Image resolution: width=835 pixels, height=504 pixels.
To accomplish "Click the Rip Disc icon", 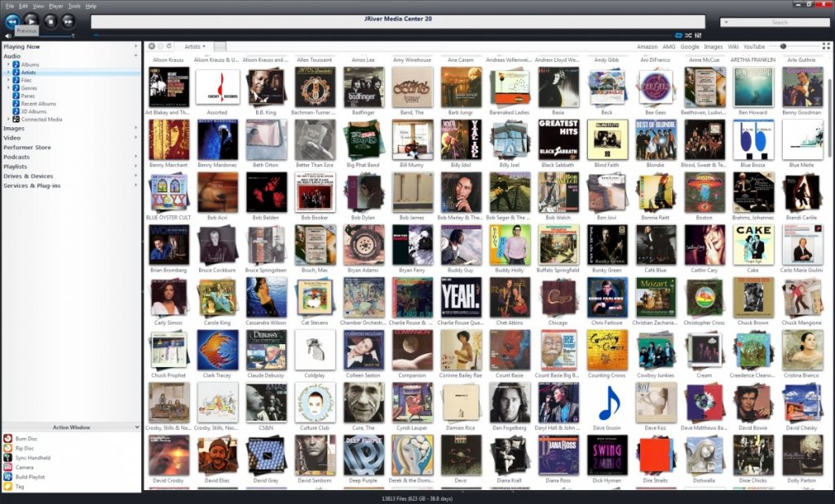I will (7, 448).
